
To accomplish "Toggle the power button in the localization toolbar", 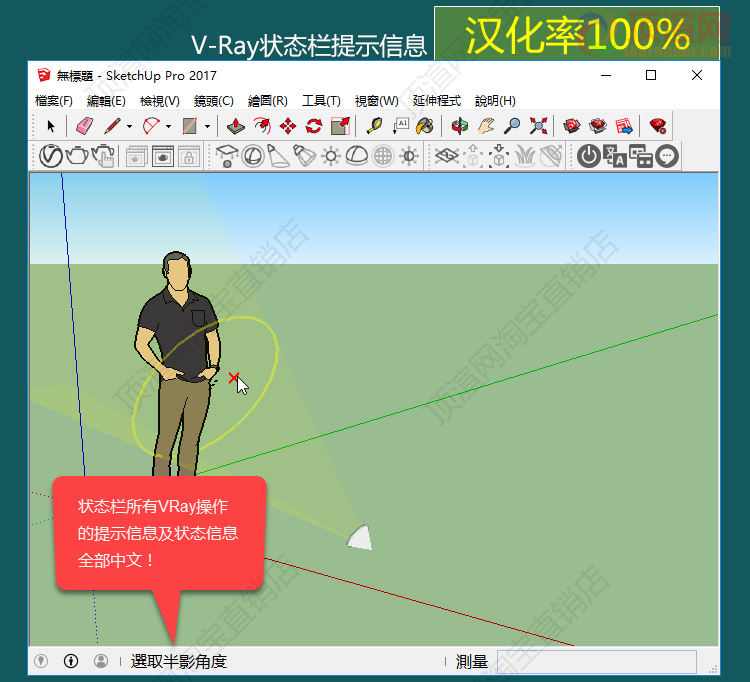I will click(589, 156).
